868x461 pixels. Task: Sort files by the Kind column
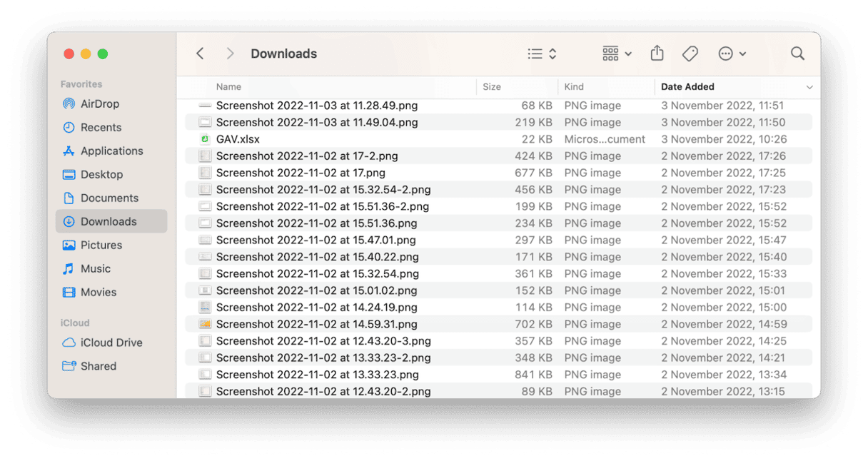click(x=573, y=86)
